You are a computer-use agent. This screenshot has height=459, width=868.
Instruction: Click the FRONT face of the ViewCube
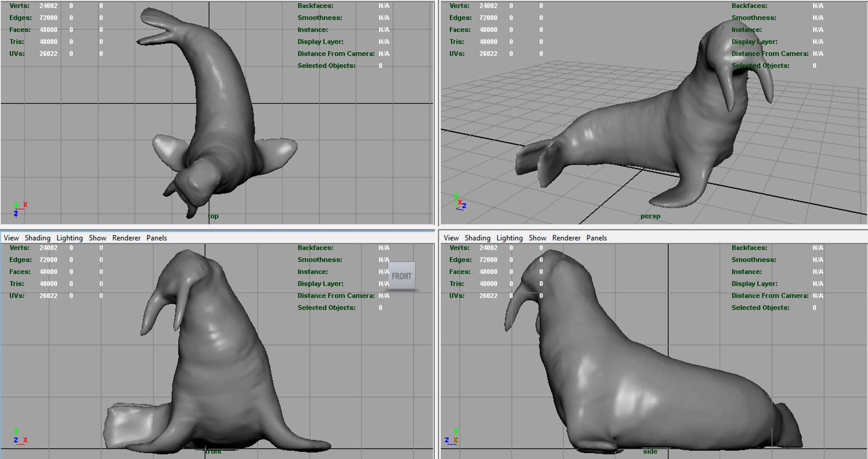pyautogui.click(x=401, y=276)
